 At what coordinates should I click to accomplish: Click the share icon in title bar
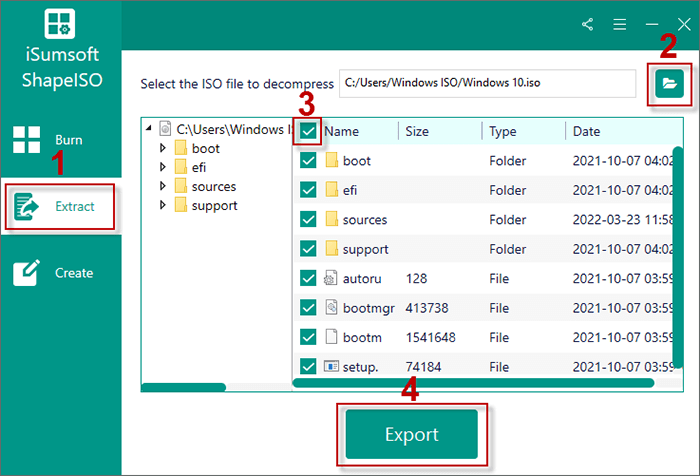(x=587, y=23)
